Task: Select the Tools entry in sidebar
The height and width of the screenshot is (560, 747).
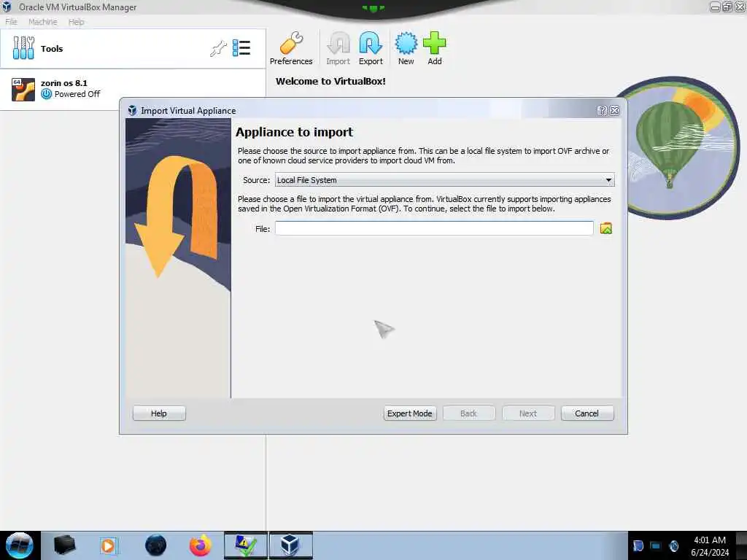Action: pyautogui.click(x=133, y=49)
